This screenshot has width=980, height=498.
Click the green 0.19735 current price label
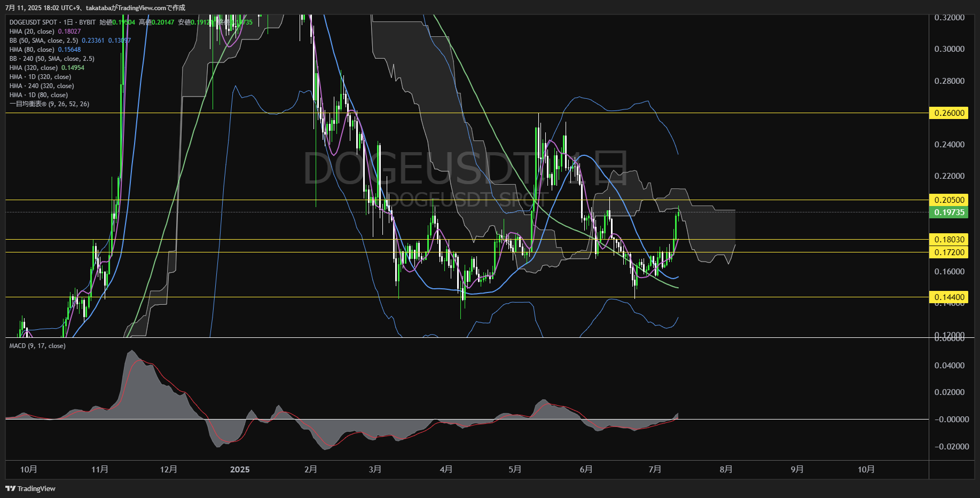click(949, 212)
